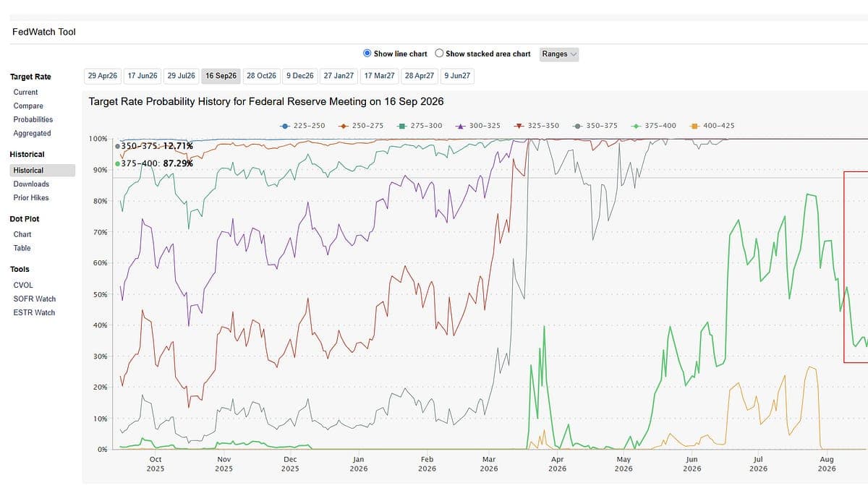Open the 9 Jun27 meeting tab

(457, 76)
